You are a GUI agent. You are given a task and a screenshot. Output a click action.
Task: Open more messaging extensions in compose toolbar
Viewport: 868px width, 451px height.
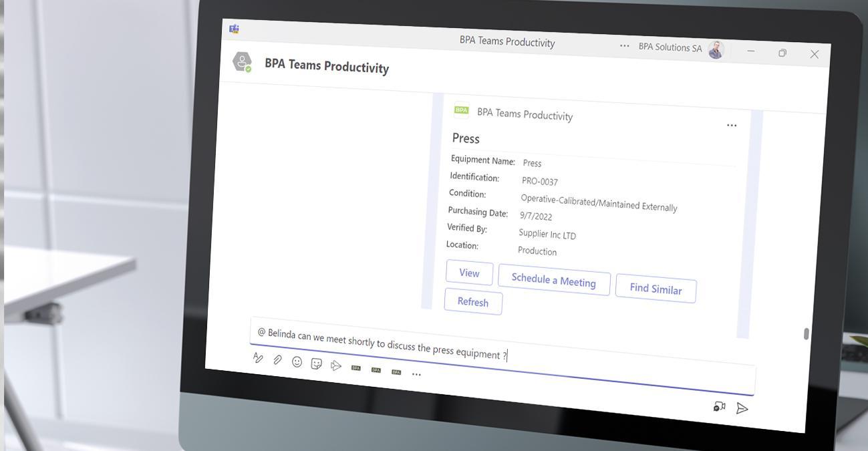pyautogui.click(x=416, y=374)
